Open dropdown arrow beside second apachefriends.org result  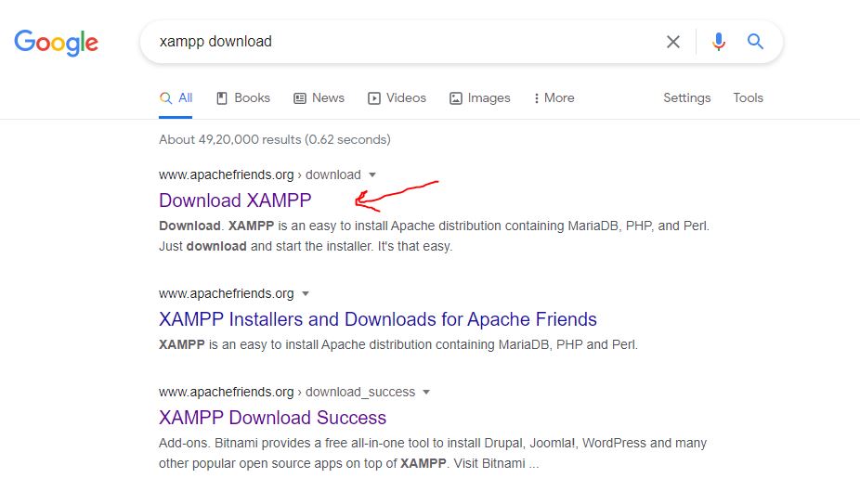pyautogui.click(x=306, y=293)
